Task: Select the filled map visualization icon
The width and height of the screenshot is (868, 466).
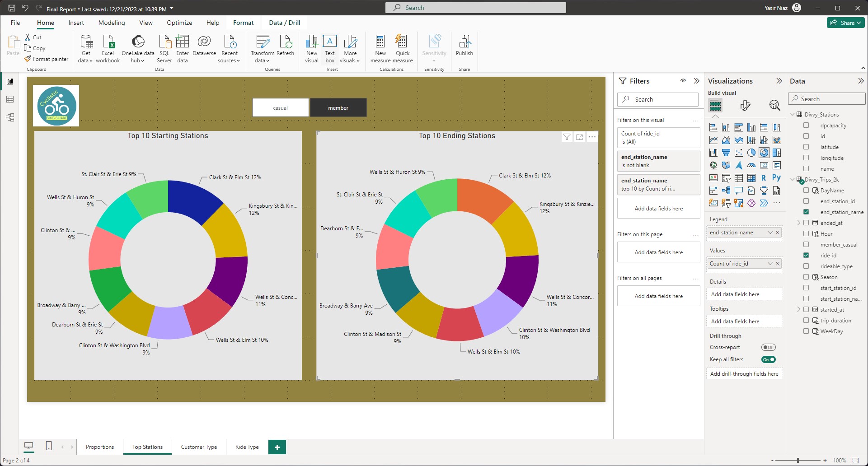Action: [x=726, y=165]
